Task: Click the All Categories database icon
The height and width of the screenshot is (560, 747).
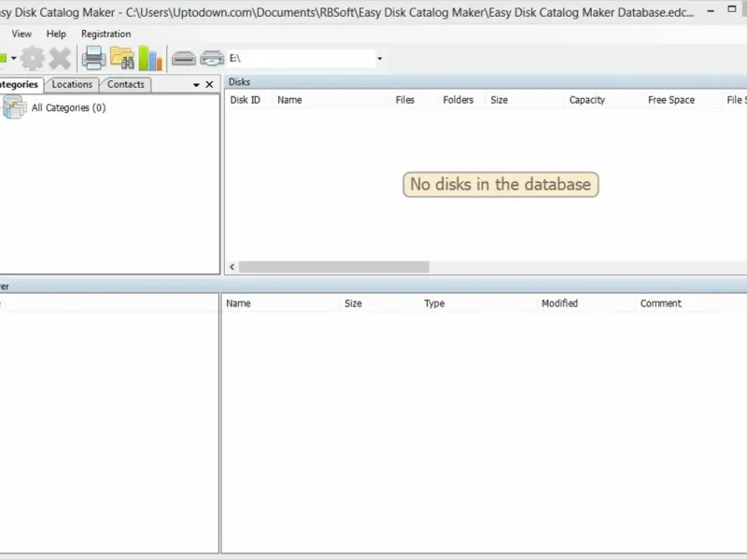Action: pos(14,106)
